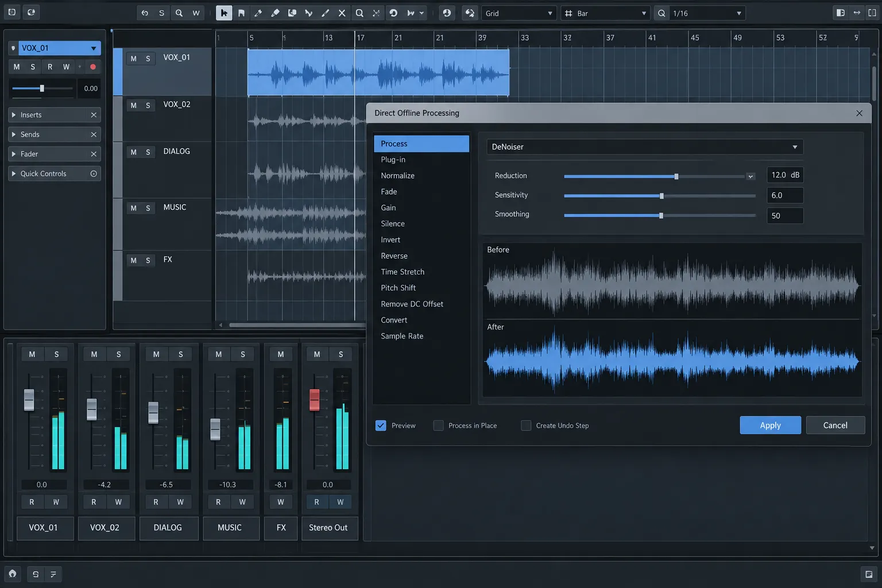The image size is (882, 588).
Task: Click the Stereo Out channel name label
Action: [330, 528]
